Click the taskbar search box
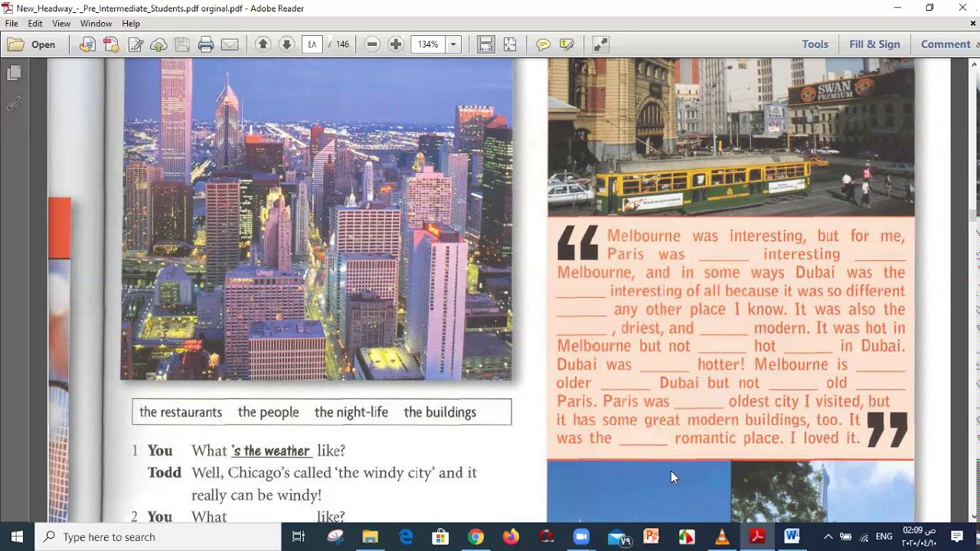The width and height of the screenshot is (980, 551). coord(158,536)
